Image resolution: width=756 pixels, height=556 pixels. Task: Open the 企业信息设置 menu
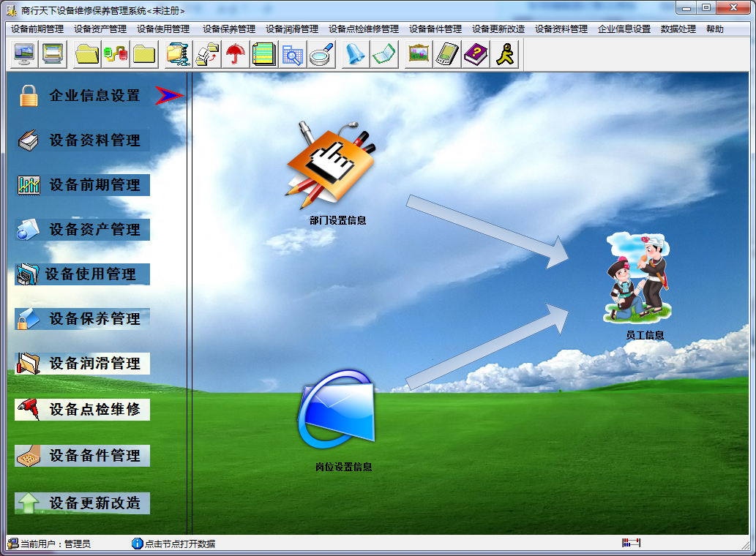pyautogui.click(x=624, y=29)
